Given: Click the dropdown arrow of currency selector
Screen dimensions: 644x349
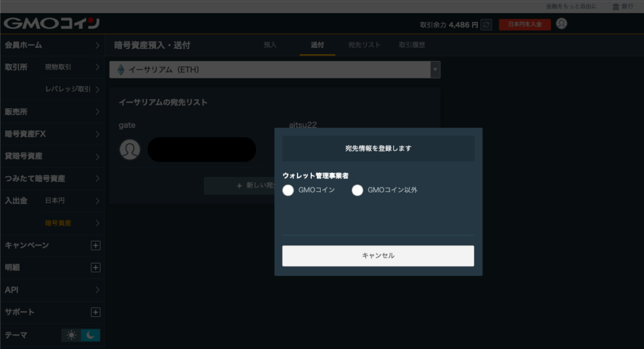Looking at the screenshot, I should pyautogui.click(x=435, y=70).
